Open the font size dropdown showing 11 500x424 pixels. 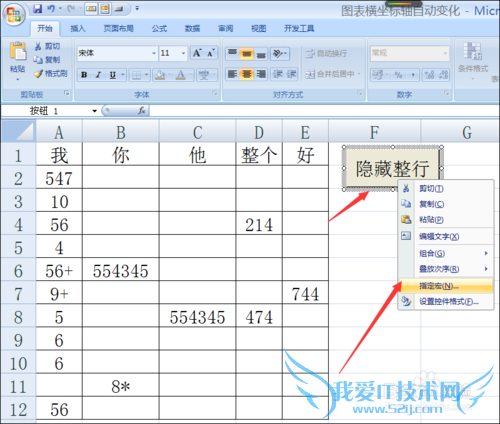[183, 53]
